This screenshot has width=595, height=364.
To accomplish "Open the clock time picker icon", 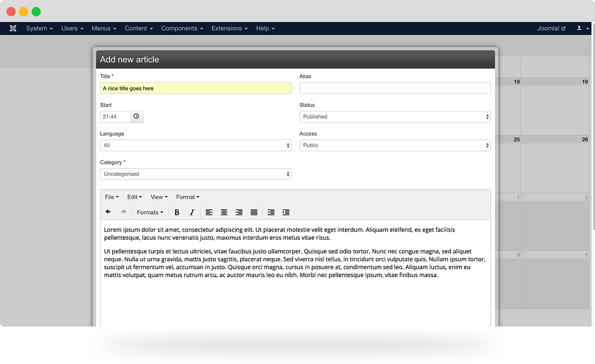I will coord(137,117).
